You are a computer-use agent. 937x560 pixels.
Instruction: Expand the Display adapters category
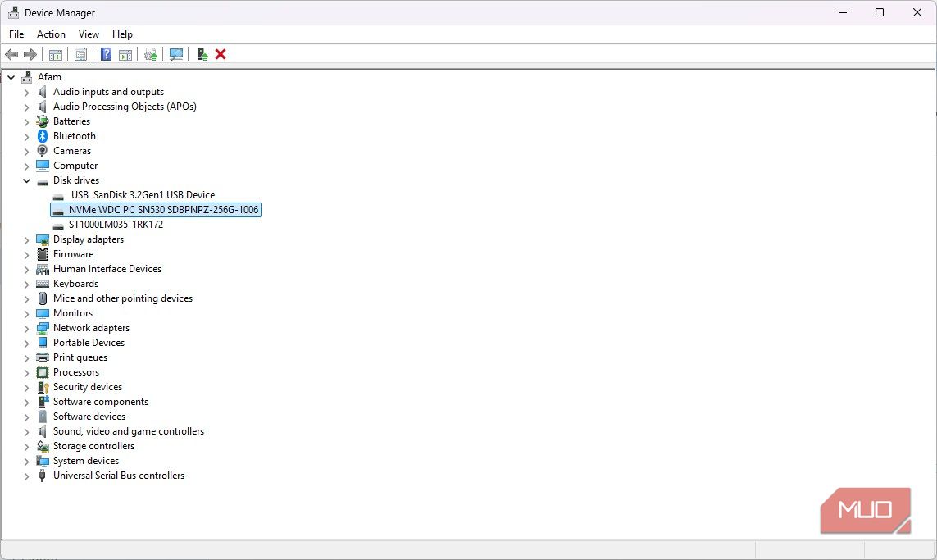(26, 239)
